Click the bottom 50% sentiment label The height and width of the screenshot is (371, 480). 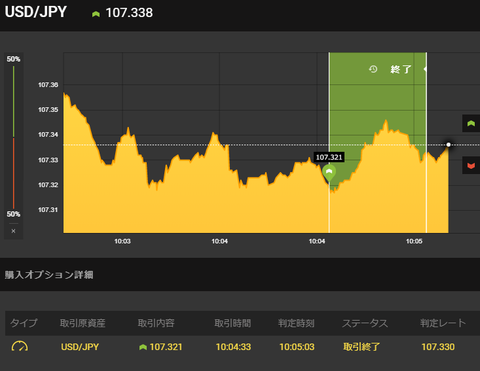click(13, 214)
